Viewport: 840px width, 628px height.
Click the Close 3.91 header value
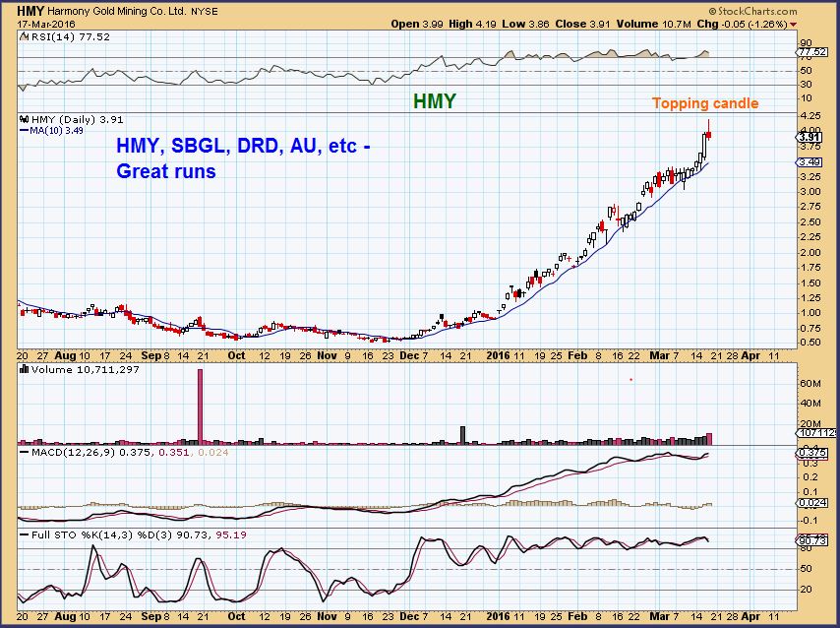583,25
